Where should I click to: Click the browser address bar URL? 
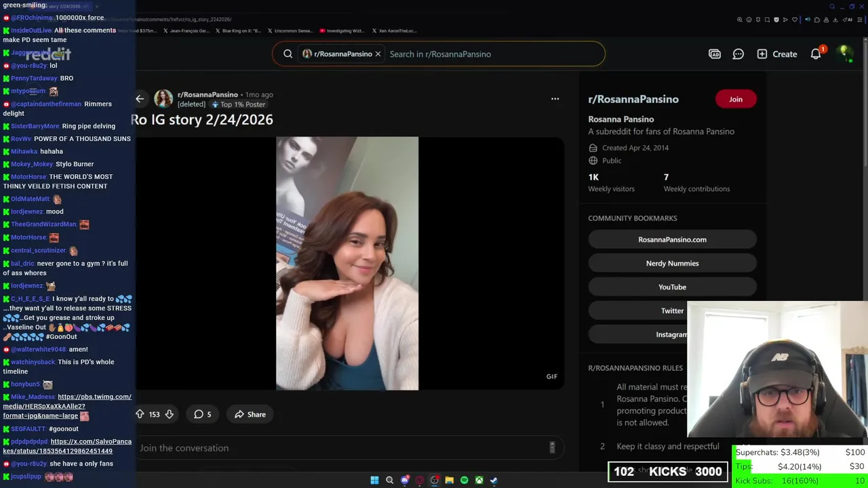171,20
